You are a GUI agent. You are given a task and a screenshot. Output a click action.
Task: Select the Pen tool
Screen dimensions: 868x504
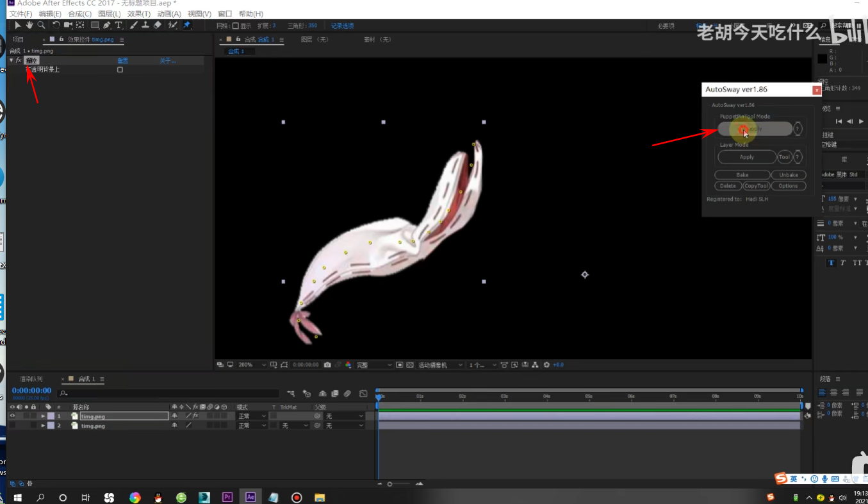coord(107,25)
